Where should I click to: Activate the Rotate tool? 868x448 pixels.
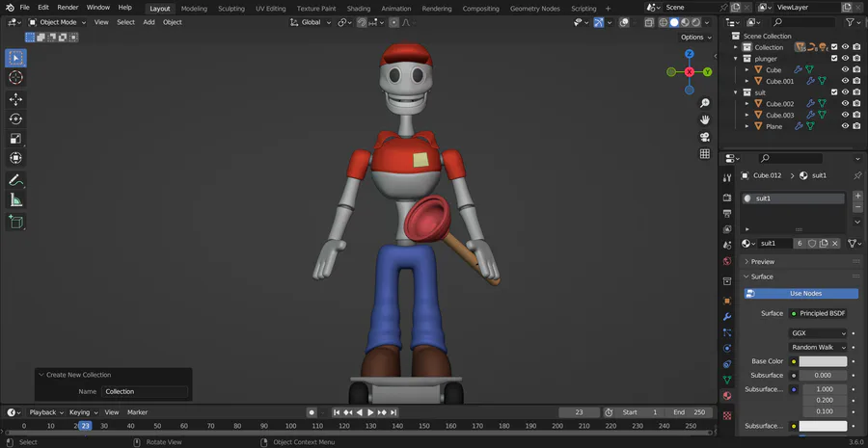pos(16,119)
